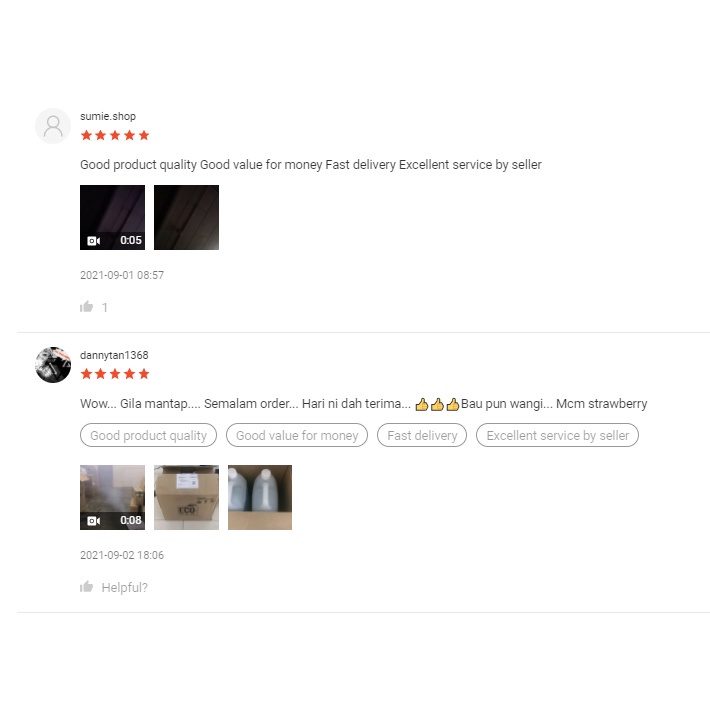Screen dimensions: 710x710
Task: Open the sumie.shop username link
Action: pos(108,116)
